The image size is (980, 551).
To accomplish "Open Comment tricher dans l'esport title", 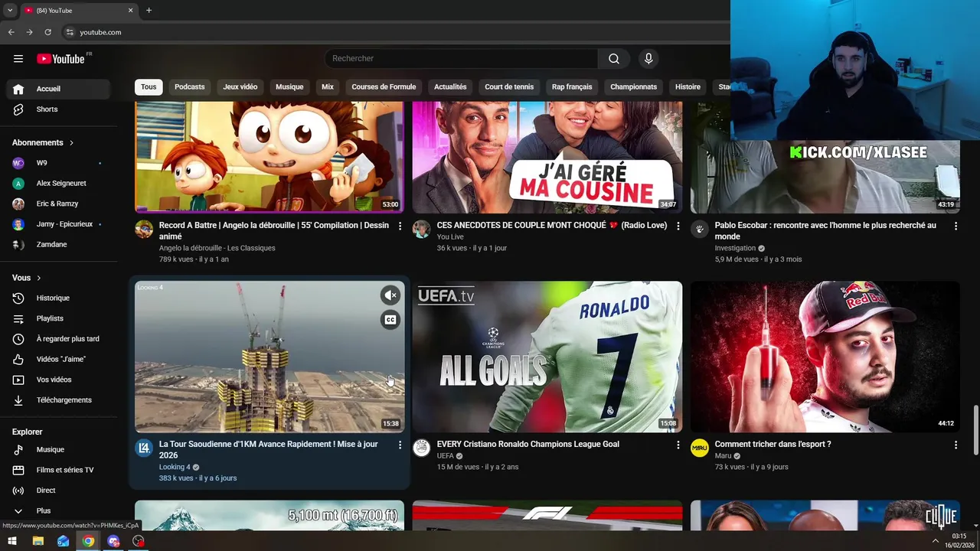I will tap(773, 445).
